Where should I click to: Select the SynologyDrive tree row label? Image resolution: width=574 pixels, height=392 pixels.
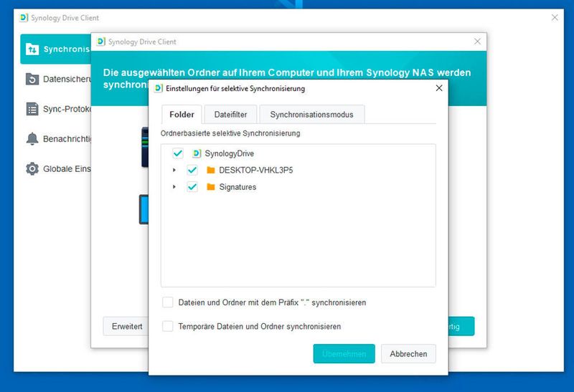[229, 153]
